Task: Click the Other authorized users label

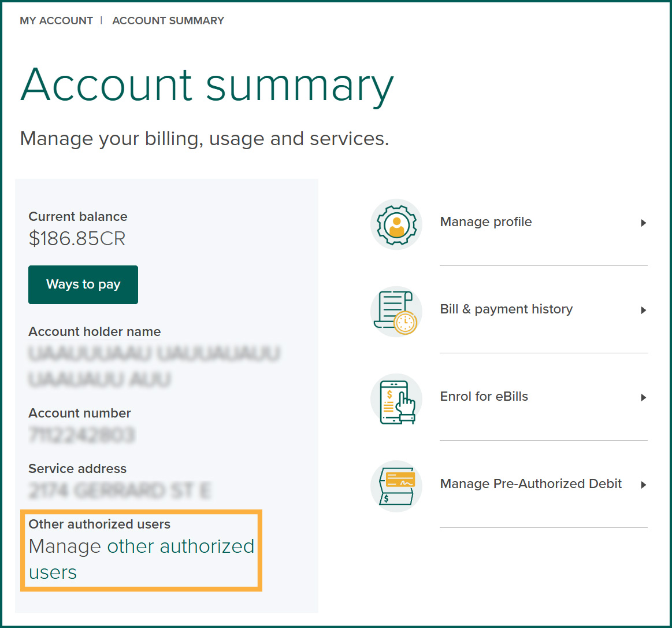Action: tap(99, 524)
